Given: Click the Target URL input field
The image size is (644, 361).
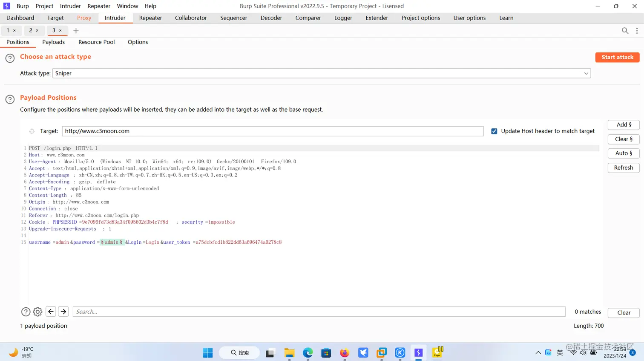Looking at the screenshot, I should [273, 131].
